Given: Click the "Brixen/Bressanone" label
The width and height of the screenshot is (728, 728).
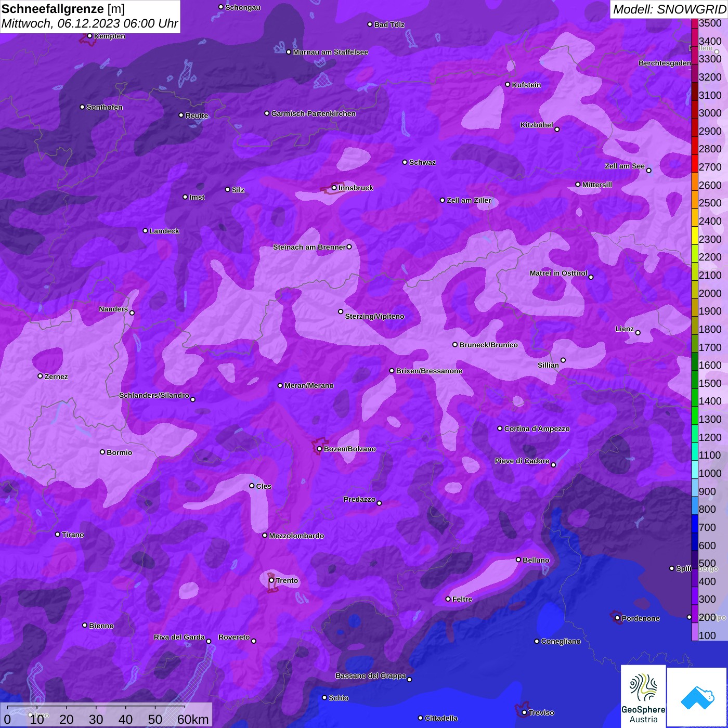Looking at the screenshot, I should point(430,371).
